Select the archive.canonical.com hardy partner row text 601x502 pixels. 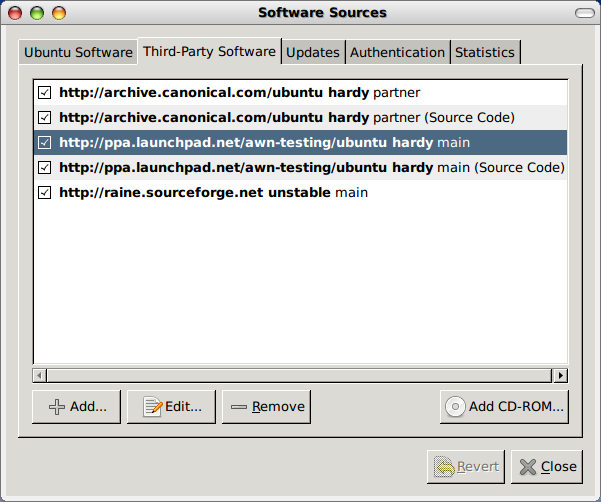[240, 92]
